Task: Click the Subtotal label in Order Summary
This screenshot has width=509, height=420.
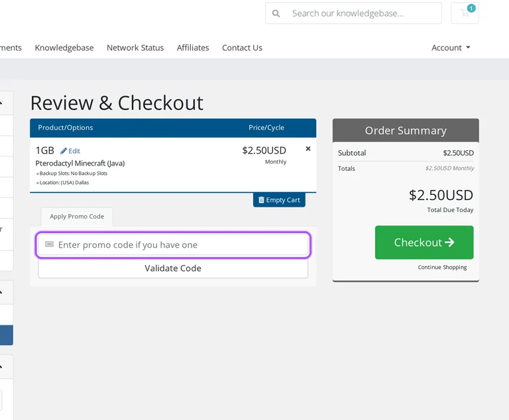Action: 352,153
